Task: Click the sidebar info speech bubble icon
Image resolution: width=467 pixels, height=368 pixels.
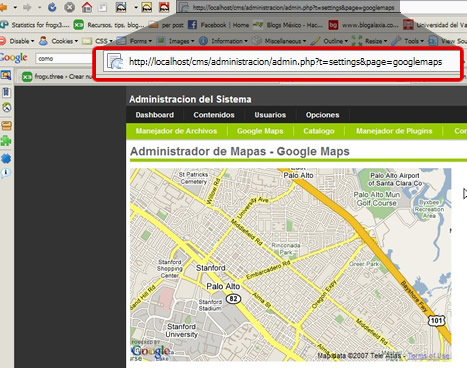Action: [6, 173]
